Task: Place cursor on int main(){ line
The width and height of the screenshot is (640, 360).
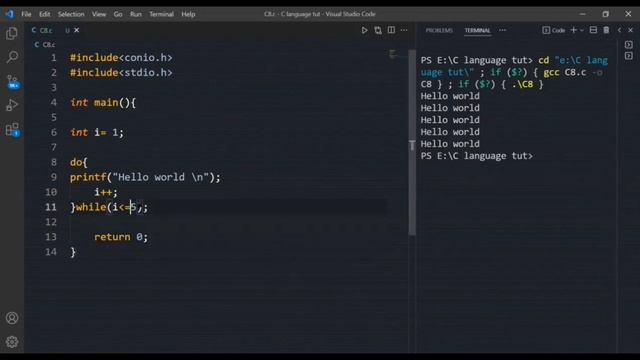Action: (x=102, y=102)
